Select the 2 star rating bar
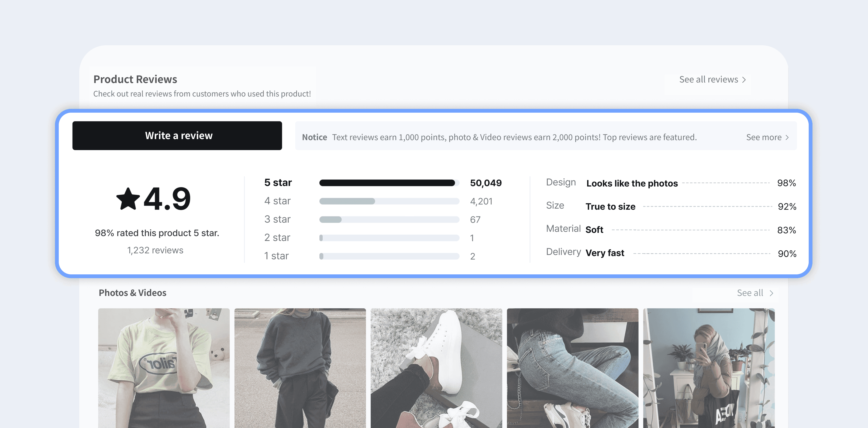The image size is (868, 428). tap(389, 238)
